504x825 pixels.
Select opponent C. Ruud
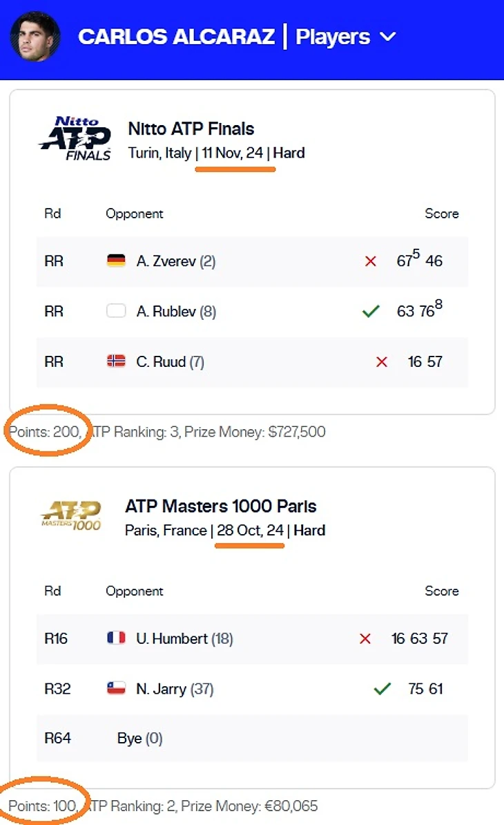pos(161,361)
